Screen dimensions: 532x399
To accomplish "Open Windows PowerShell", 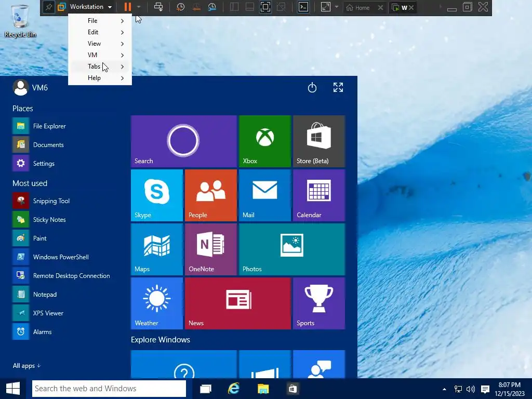I will pos(50,257).
